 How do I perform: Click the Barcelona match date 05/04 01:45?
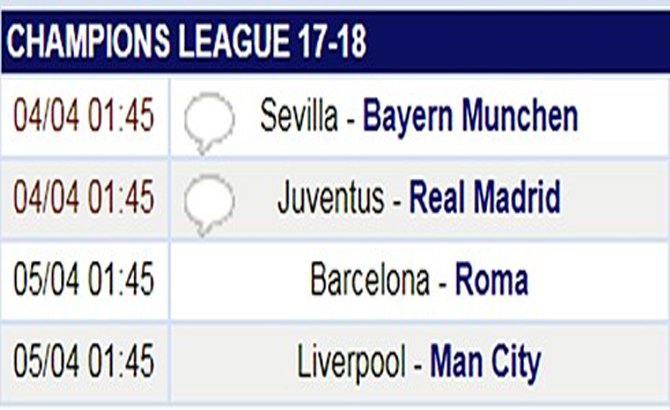point(84,279)
